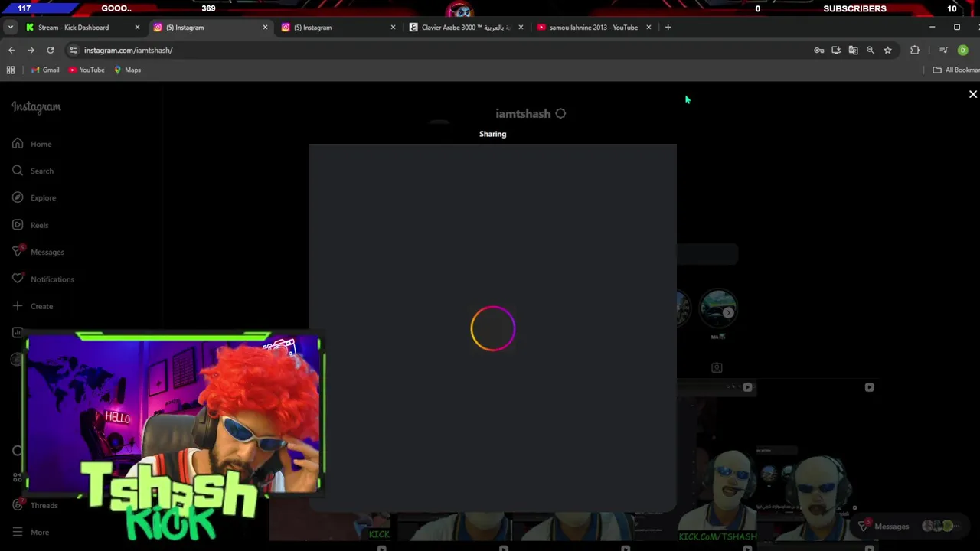980x551 pixels.
Task: Open the browser zoom icon
Action: (870, 50)
